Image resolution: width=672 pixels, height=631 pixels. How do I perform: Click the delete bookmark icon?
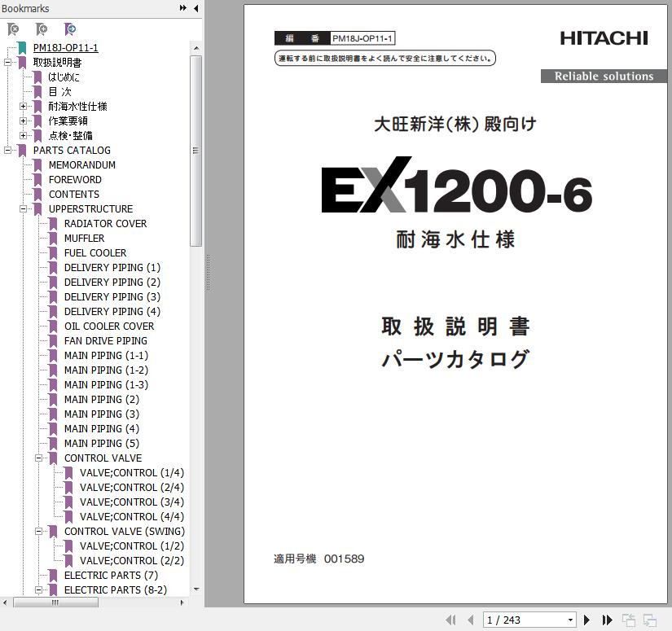point(13,29)
